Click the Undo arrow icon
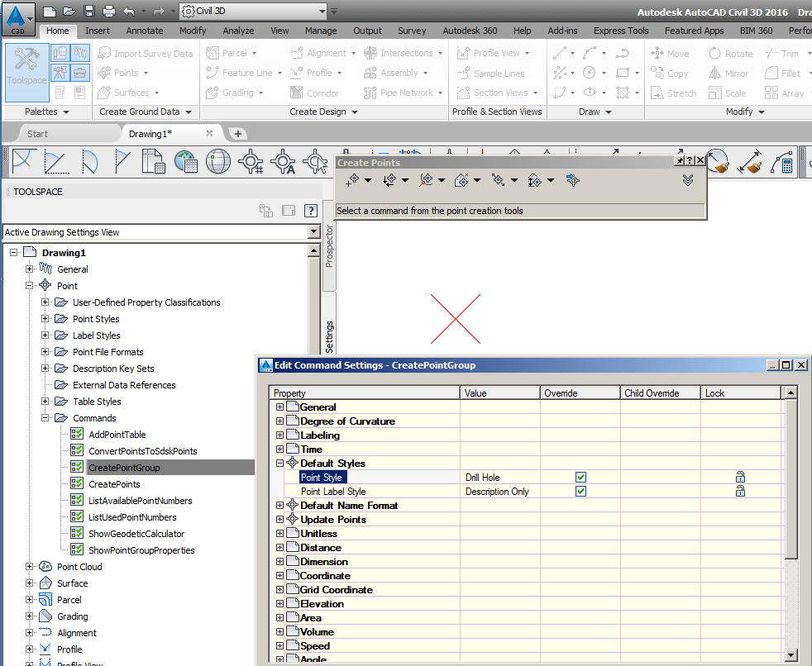The height and width of the screenshot is (666, 812). point(130,11)
